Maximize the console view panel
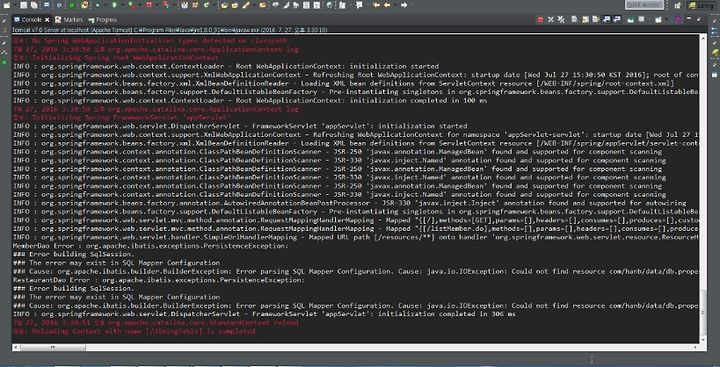Image resolution: width=720 pixels, height=367 pixels. pyautogui.click(x=699, y=19)
